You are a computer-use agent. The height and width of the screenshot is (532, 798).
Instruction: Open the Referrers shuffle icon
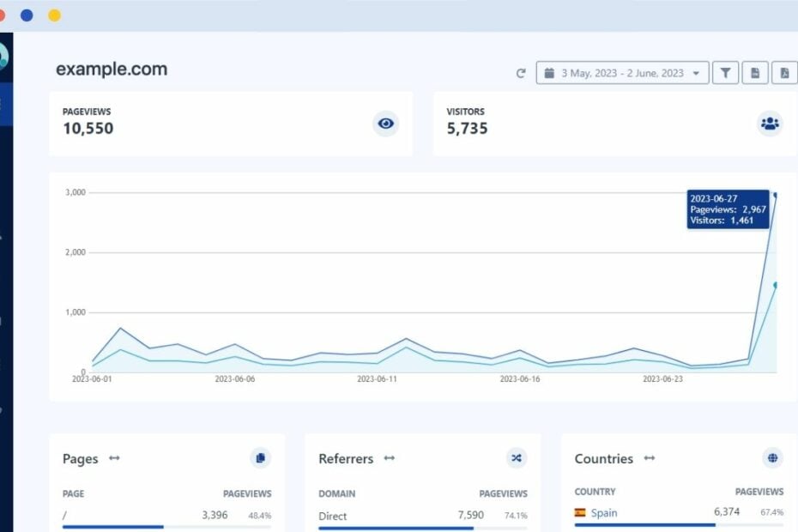pyautogui.click(x=517, y=458)
